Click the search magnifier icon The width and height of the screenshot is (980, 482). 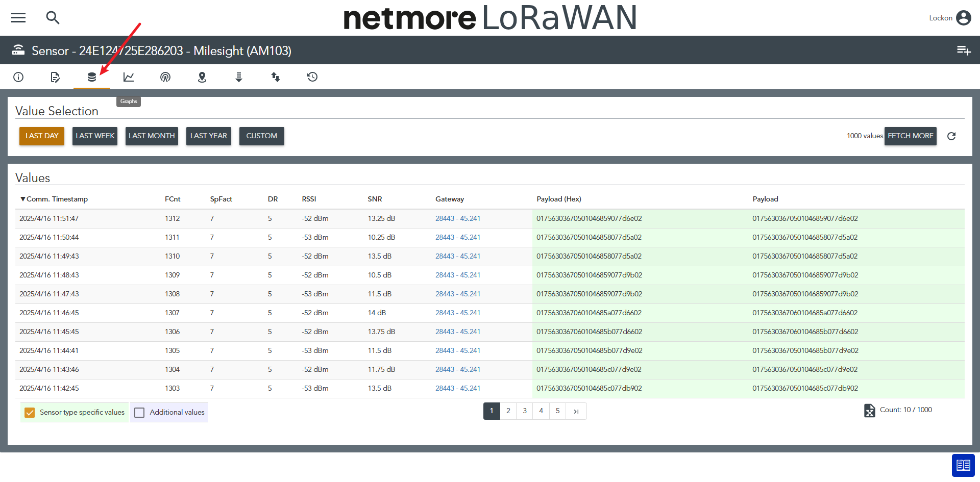click(53, 18)
